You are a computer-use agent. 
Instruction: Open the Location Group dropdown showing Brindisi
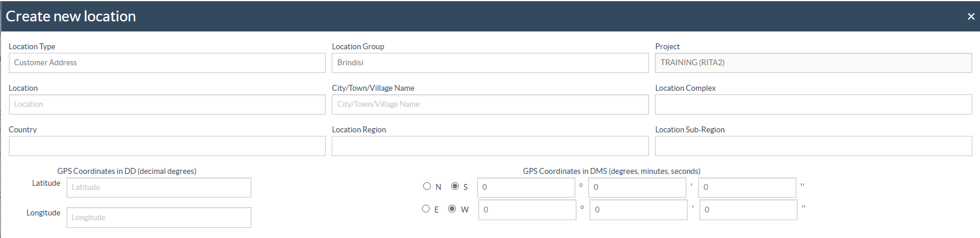click(490, 63)
